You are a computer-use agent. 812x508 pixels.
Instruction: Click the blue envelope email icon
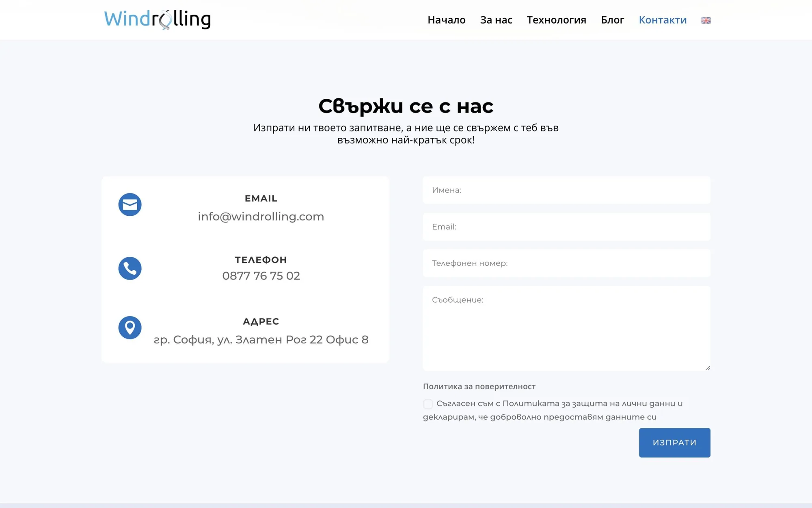click(x=130, y=204)
